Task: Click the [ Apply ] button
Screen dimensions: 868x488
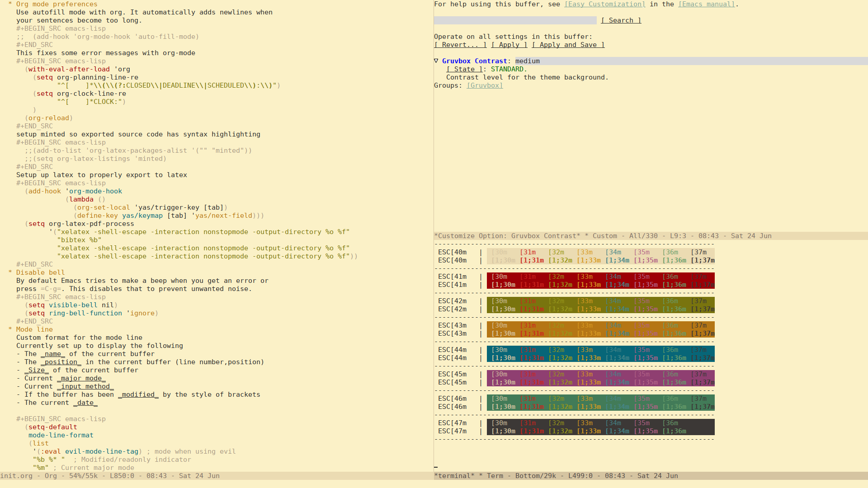Action: coord(509,45)
